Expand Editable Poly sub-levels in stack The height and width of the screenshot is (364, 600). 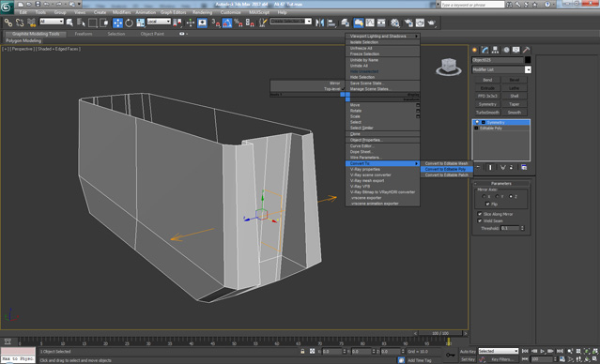click(476, 129)
